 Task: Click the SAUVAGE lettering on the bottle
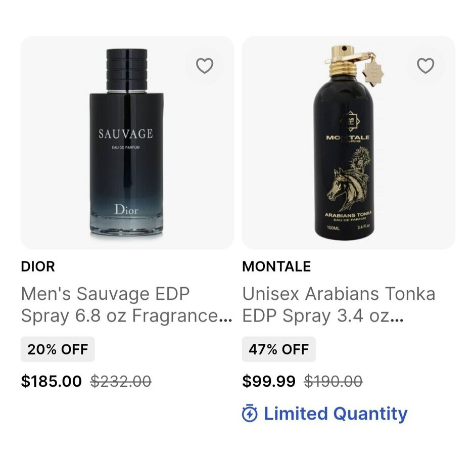[x=125, y=134]
